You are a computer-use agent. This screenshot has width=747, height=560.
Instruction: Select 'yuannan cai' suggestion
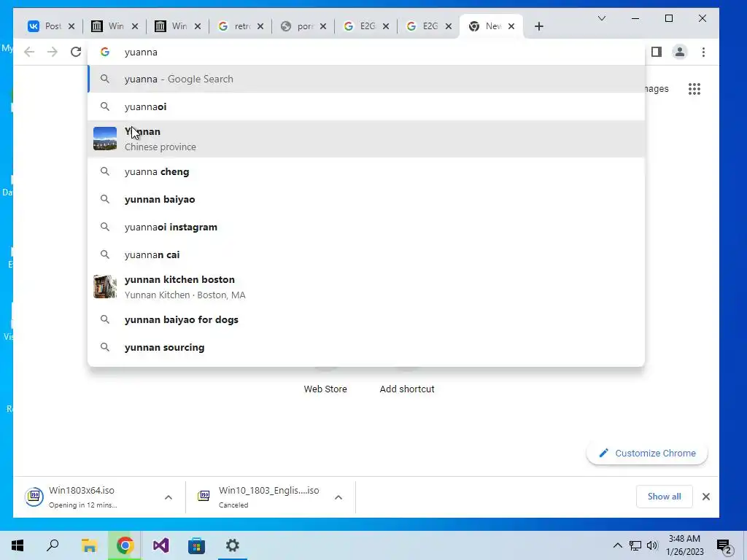pyautogui.click(x=366, y=254)
